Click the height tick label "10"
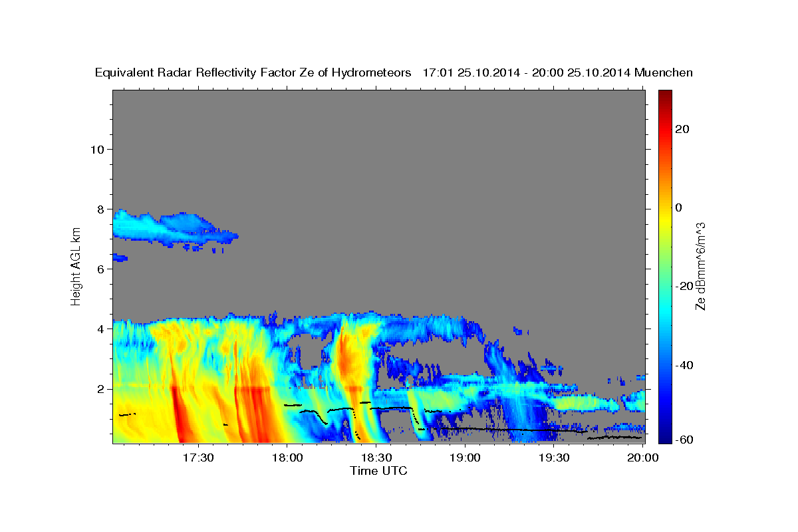Viewport: 798px width, 532px height. pos(97,149)
